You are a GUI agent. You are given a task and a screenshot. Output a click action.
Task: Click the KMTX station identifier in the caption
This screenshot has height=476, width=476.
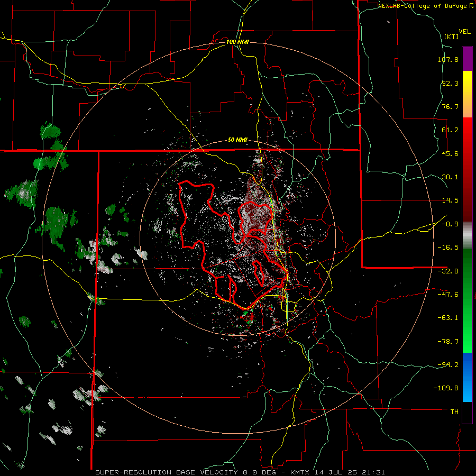(300, 472)
